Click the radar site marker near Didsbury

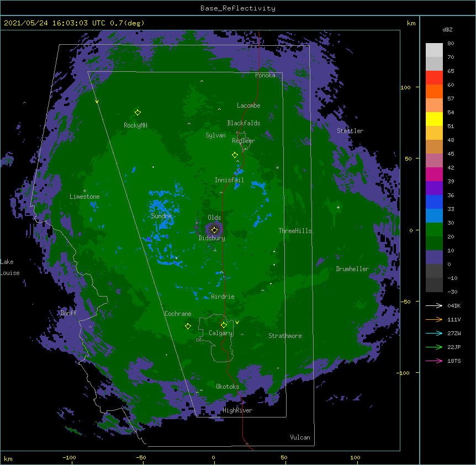coord(214,230)
